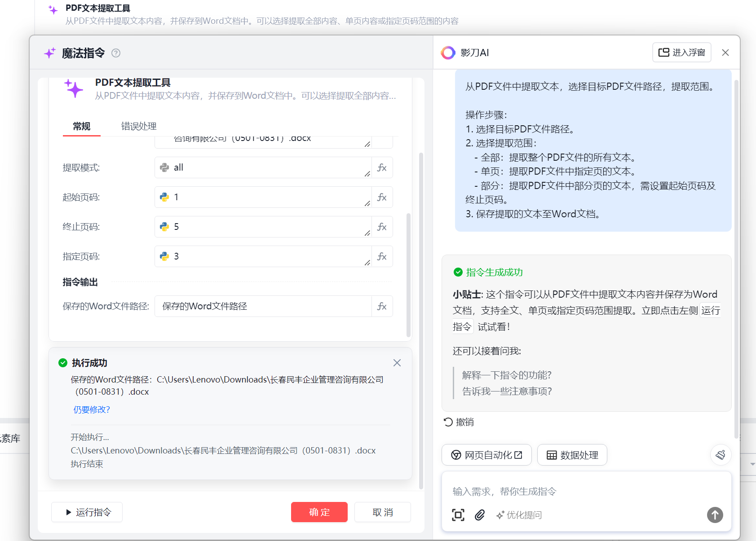Click fx icon for 终止页码 field
This screenshot has height=541, width=756.
[x=382, y=227]
